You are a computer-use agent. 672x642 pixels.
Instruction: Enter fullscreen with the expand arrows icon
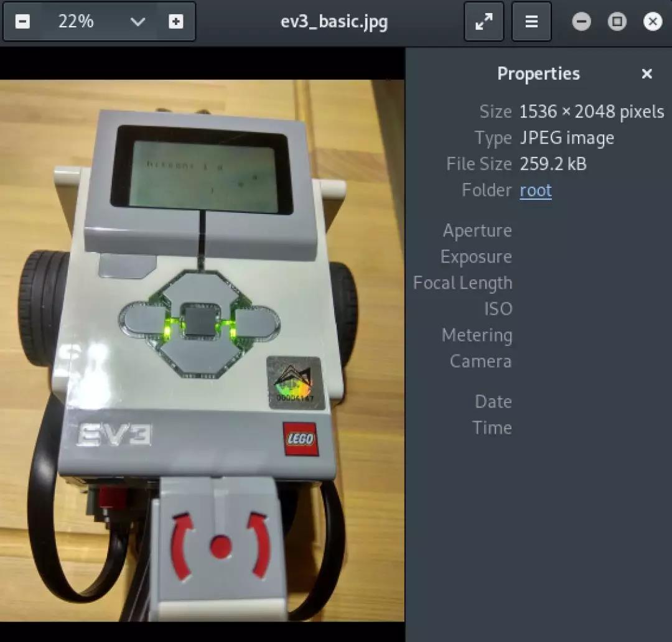pos(484,21)
